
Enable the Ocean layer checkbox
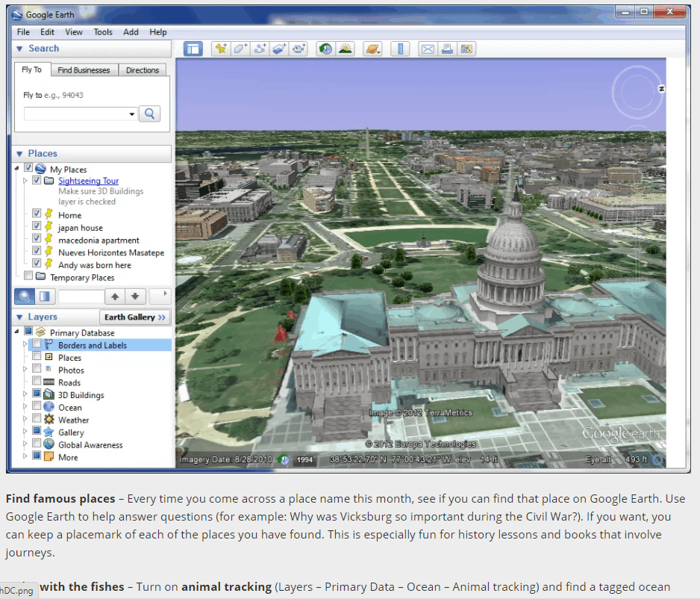[x=37, y=406]
